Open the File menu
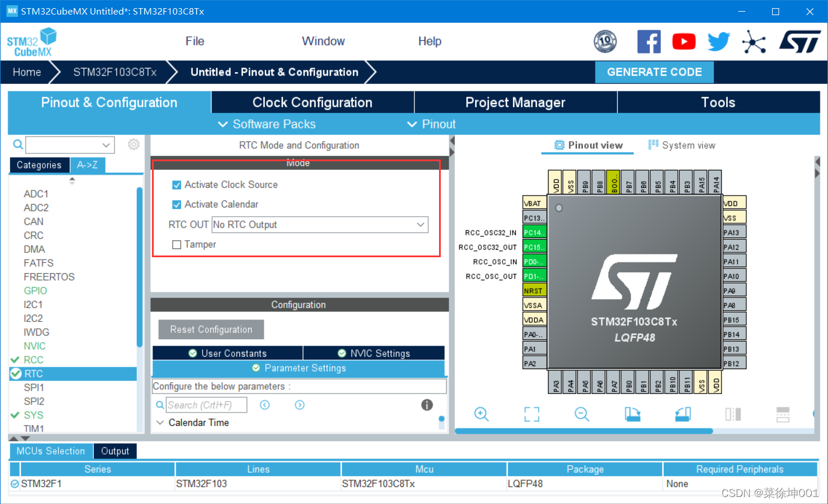Viewport: 828px width, 504px height. pos(195,41)
